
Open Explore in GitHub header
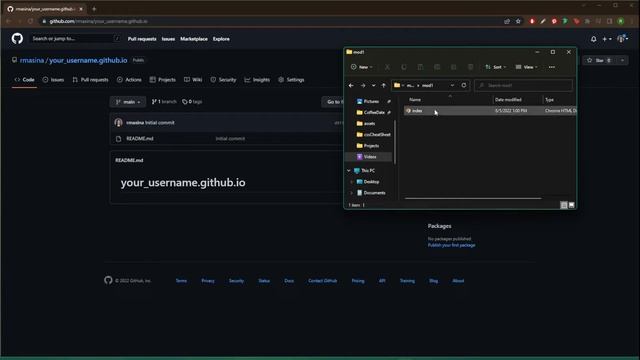point(221,39)
